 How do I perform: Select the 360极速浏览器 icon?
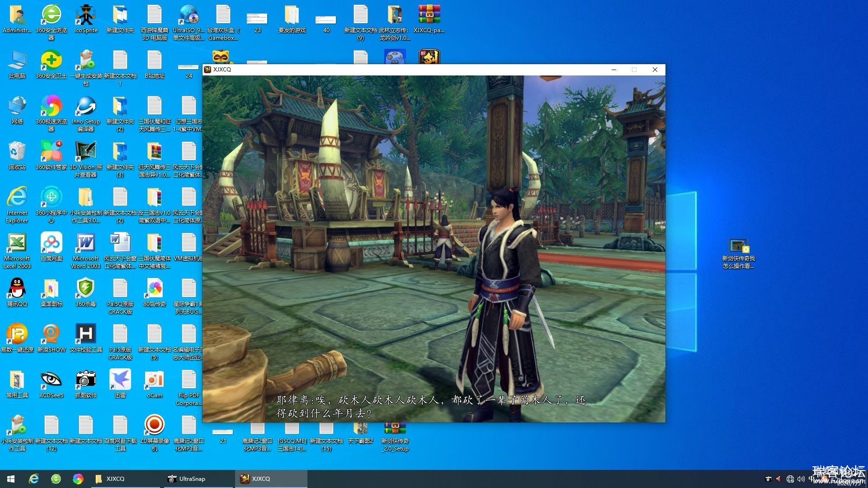pyautogui.click(x=52, y=113)
